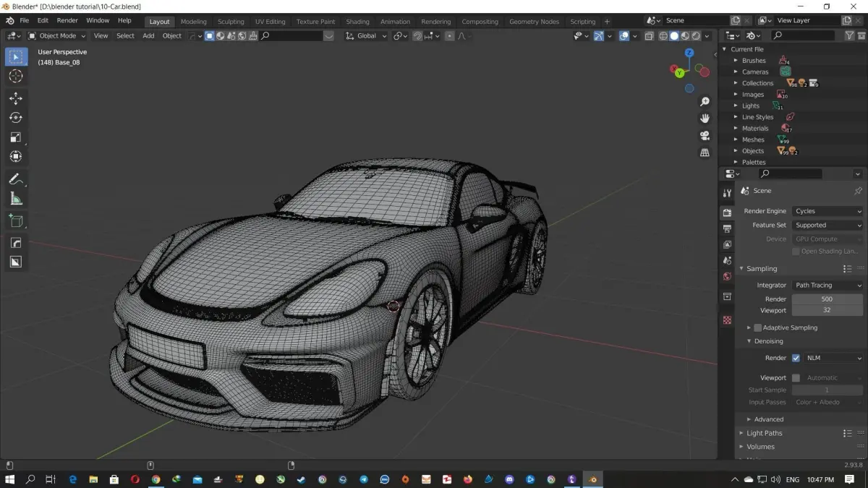868x488 pixels.
Task: Expand Materials in the outliner
Action: [x=736, y=129]
